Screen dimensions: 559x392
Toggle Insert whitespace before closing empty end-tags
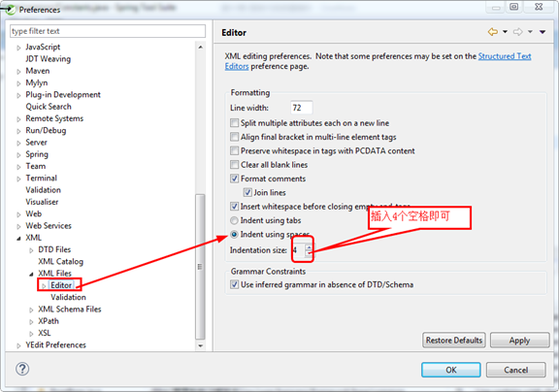(x=234, y=207)
